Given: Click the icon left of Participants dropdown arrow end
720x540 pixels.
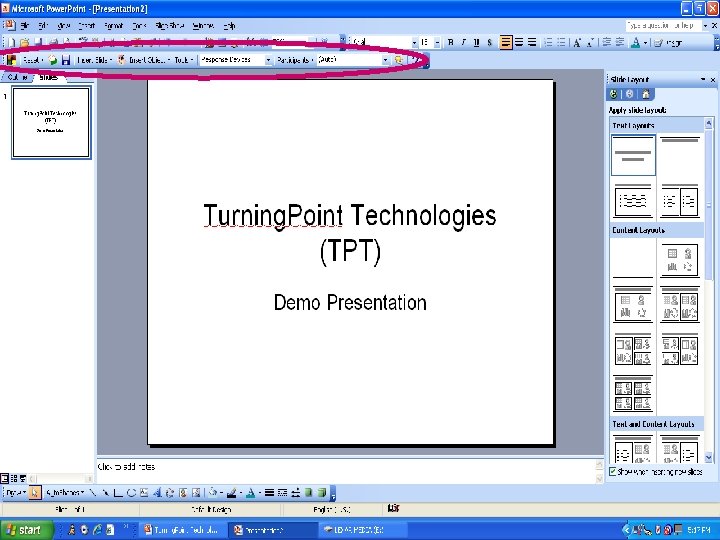Looking at the screenshot, I should point(399,60).
